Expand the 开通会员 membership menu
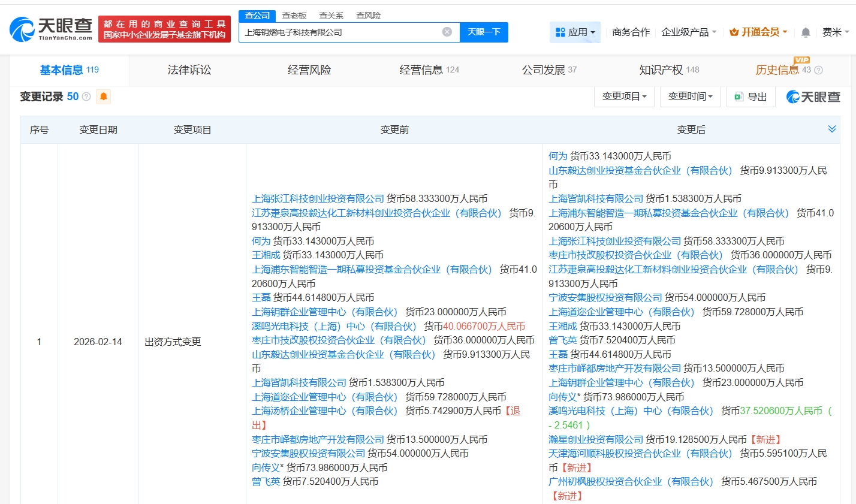 pyautogui.click(x=758, y=32)
